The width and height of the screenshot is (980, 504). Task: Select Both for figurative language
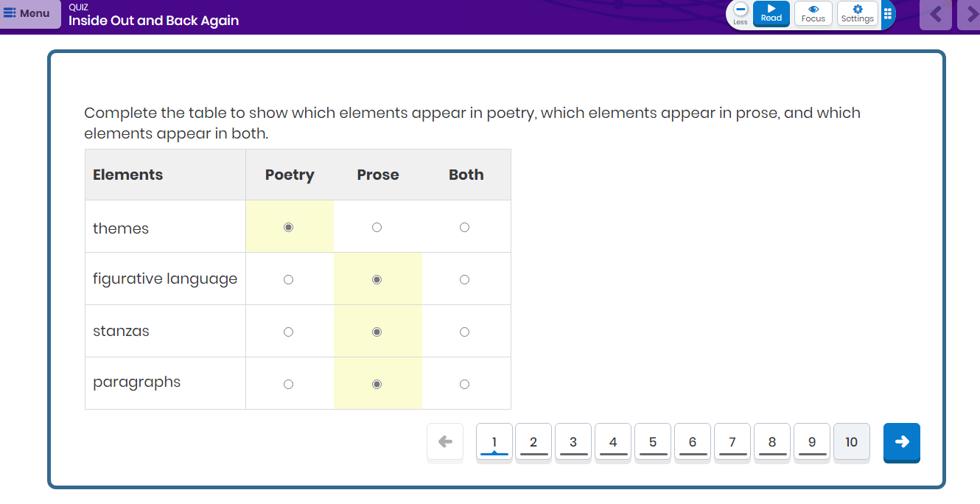464,280
